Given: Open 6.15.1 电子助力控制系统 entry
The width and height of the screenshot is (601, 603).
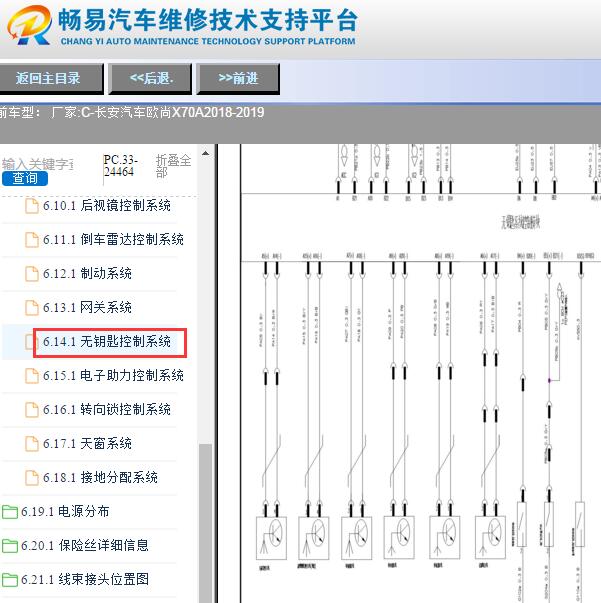Looking at the screenshot, I should 113,375.
